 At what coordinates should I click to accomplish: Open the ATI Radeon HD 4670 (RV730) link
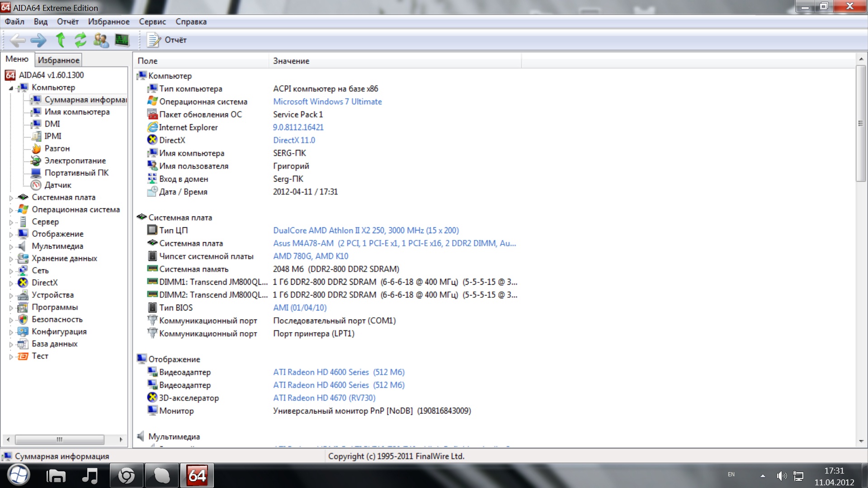[324, 398]
